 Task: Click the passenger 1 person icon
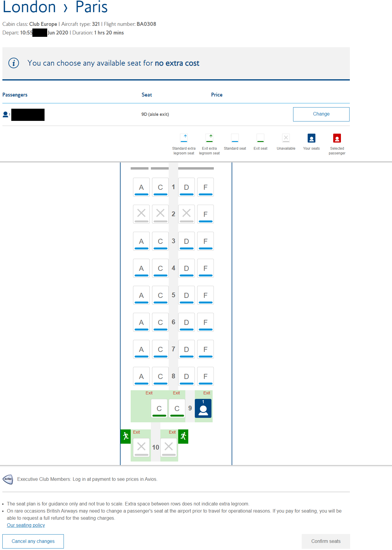5,114
